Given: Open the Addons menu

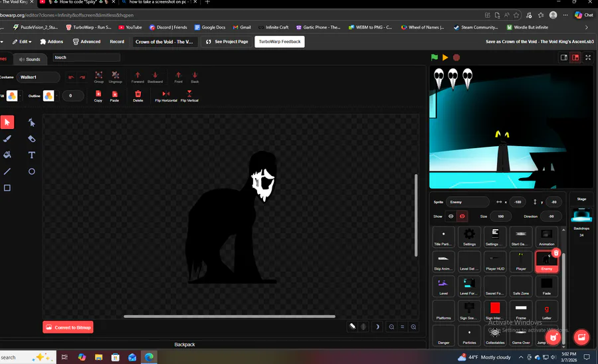Looking at the screenshot, I should 51,42.
